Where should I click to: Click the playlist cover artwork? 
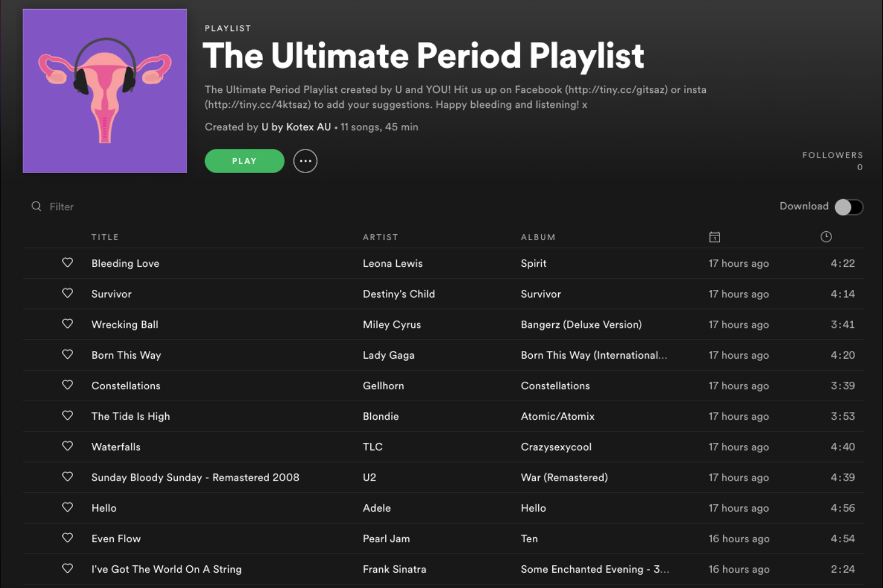click(x=105, y=91)
